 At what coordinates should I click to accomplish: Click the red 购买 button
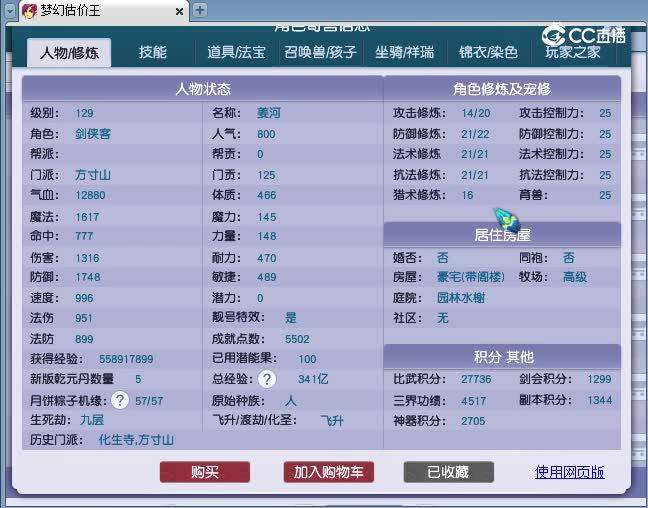(x=205, y=472)
